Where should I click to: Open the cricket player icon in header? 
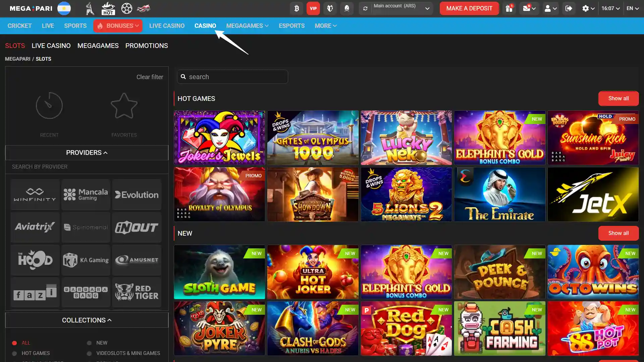coord(90,8)
